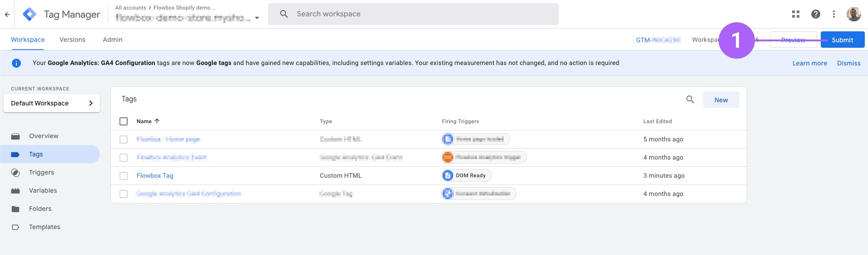The height and width of the screenshot is (255, 868).
Task: Click the back arrow icon
Action: pos(7,15)
